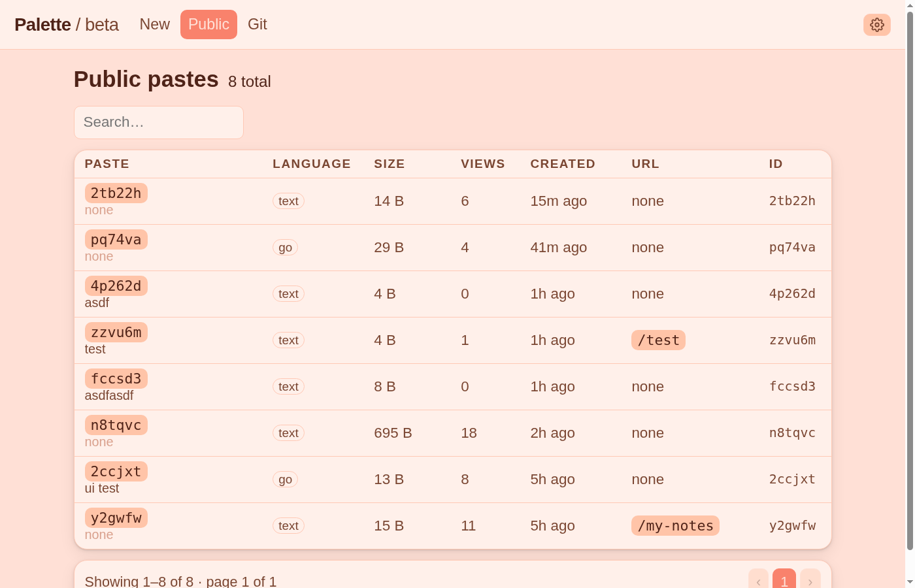
Task: Sort by the Views column header
Action: pyautogui.click(x=483, y=164)
